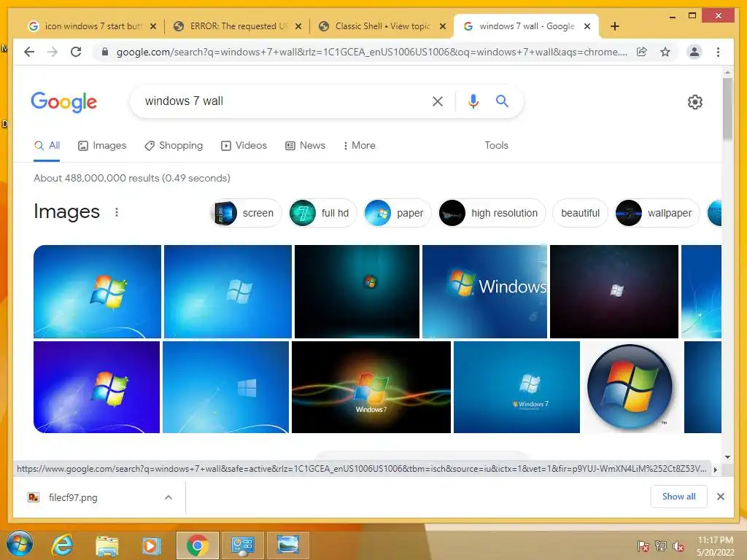Viewport: 747px width, 560px height.
Task: Switch to Videos results
Action: point(244,146)
